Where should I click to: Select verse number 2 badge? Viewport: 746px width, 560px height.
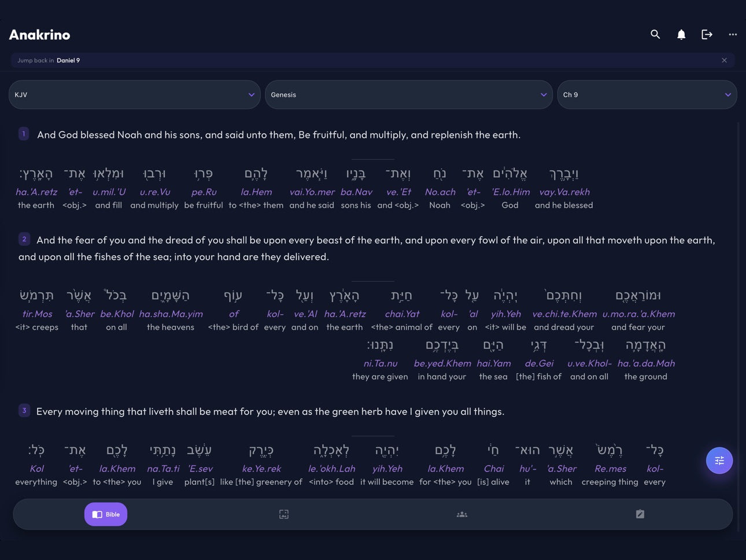[24, 239]
